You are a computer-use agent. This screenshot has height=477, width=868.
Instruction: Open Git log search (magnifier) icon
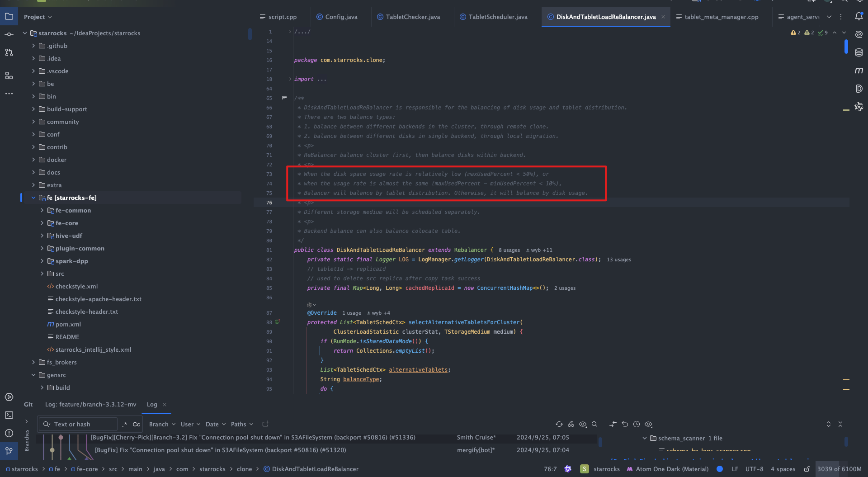click(594, 424)
